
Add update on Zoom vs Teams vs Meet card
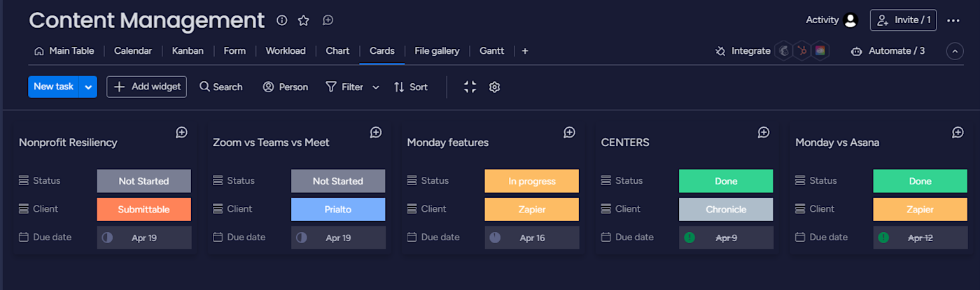pyautogui.click(x=376, y=133)
